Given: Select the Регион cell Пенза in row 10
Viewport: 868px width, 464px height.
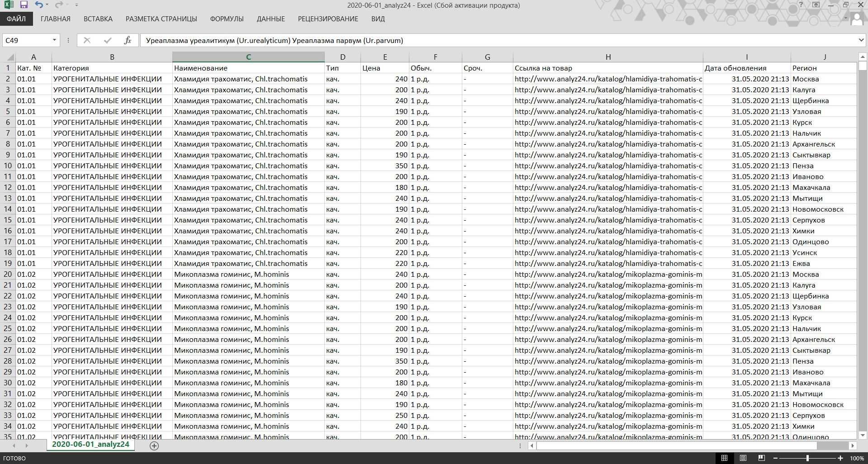Looking at the screenshot, I should (x=824, y=166).
